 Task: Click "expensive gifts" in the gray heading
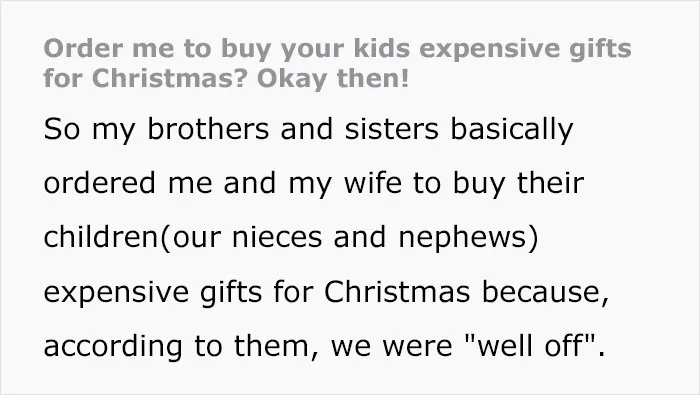[x=525, y=50]
